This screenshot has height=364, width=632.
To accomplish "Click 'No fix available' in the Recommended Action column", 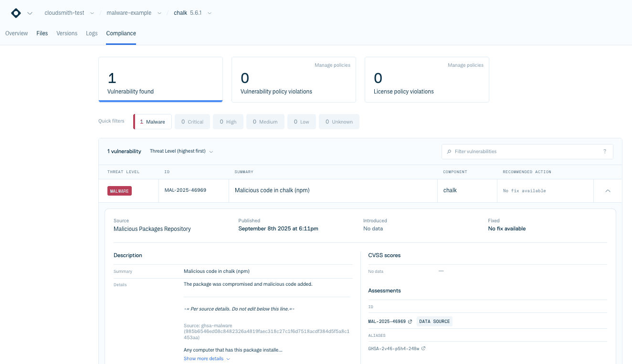I will pos(524,191).
